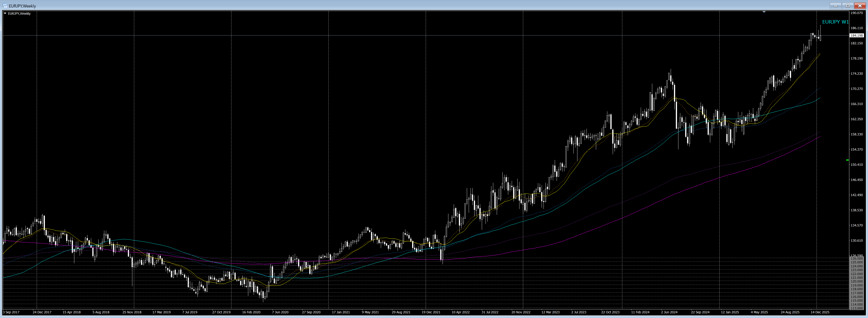Minimize the EURJPY,Weekly chart window

click(835, 6)
